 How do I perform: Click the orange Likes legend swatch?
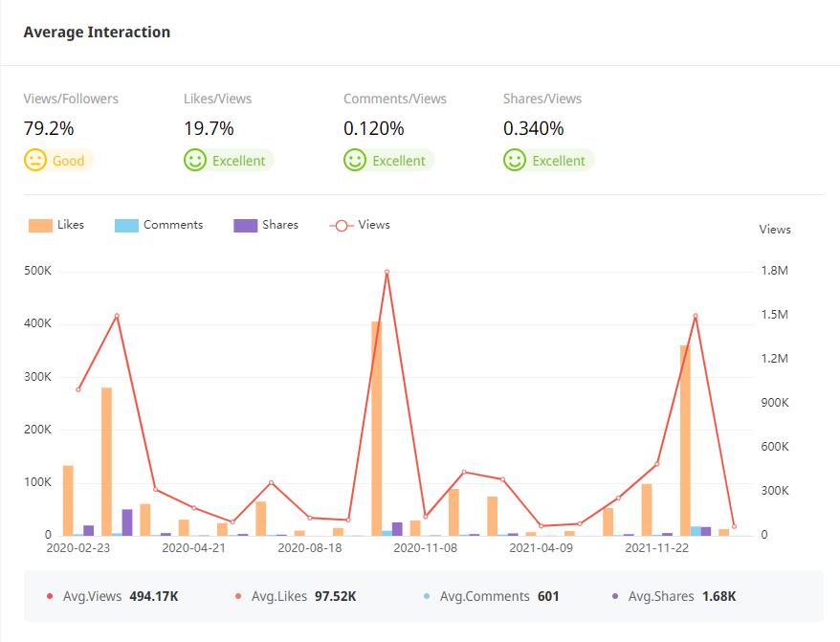click(x=40, y=226)
